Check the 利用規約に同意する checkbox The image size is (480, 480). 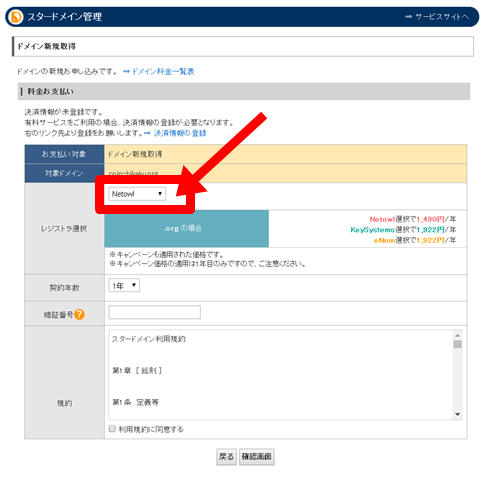(x=112, y=429)
